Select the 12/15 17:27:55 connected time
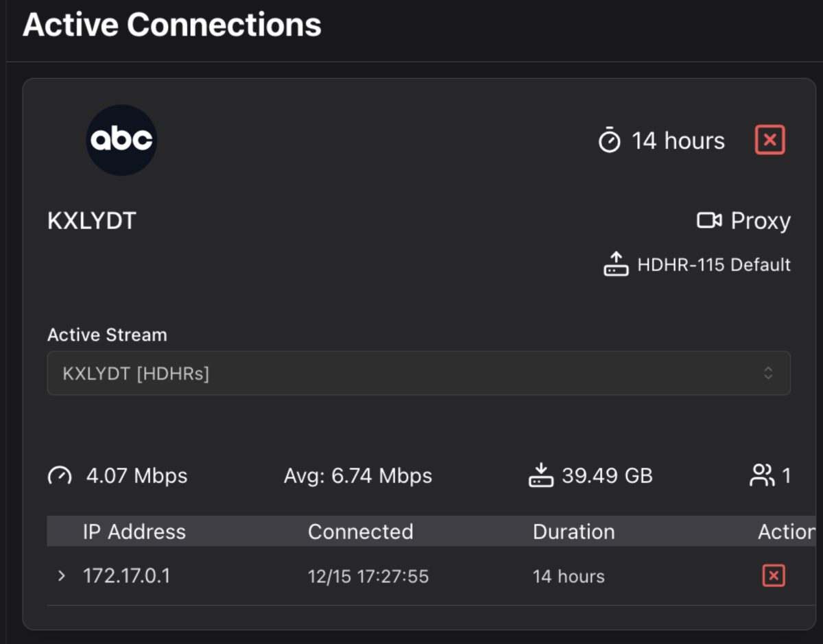Image resolution: width=823 pixels, height=644 pixels. (x=368, y=576)
